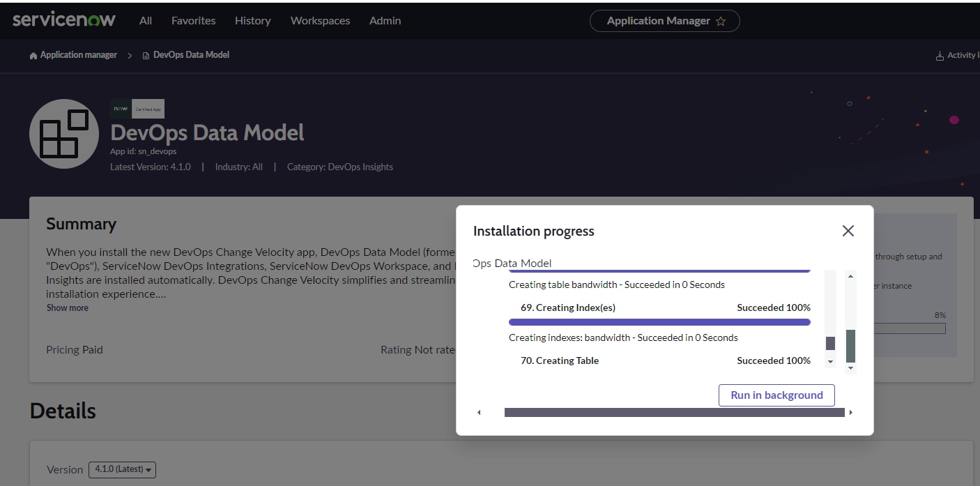Click the ServiceNow logo
Screen dimensions: 980x486
[64, 20]
